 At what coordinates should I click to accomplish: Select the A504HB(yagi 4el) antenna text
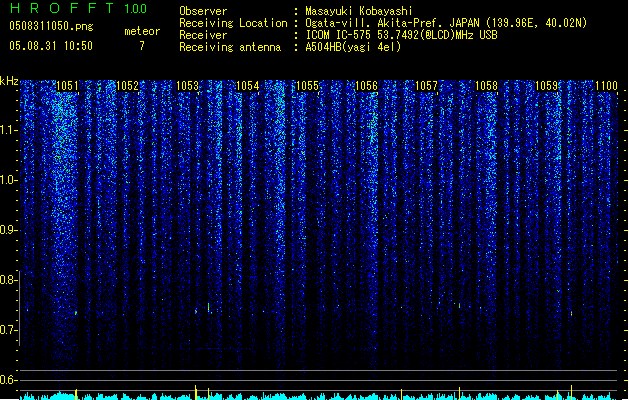[353, 47]
